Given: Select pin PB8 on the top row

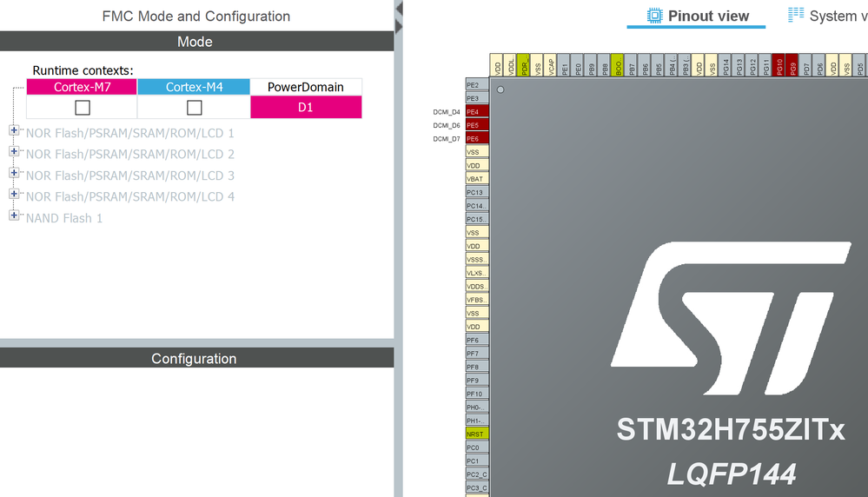Looking at the screenshot, I should [x=604, y=65].
